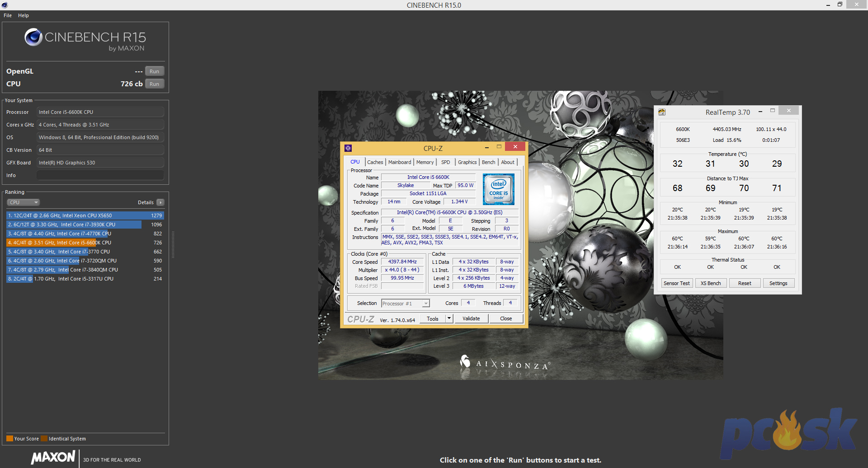Run the CPU benchmark test

[154, 84]
